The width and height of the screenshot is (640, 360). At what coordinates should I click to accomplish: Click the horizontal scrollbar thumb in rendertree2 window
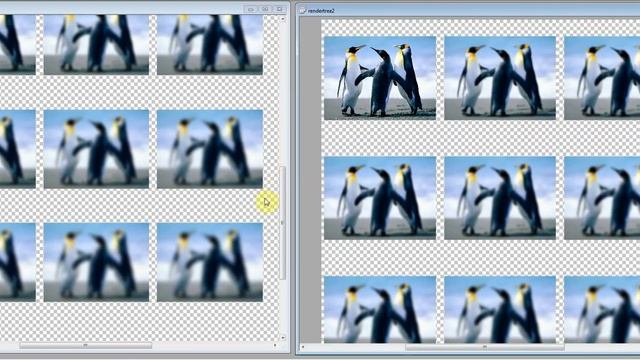pyautogui.click(x=485, y=347)
